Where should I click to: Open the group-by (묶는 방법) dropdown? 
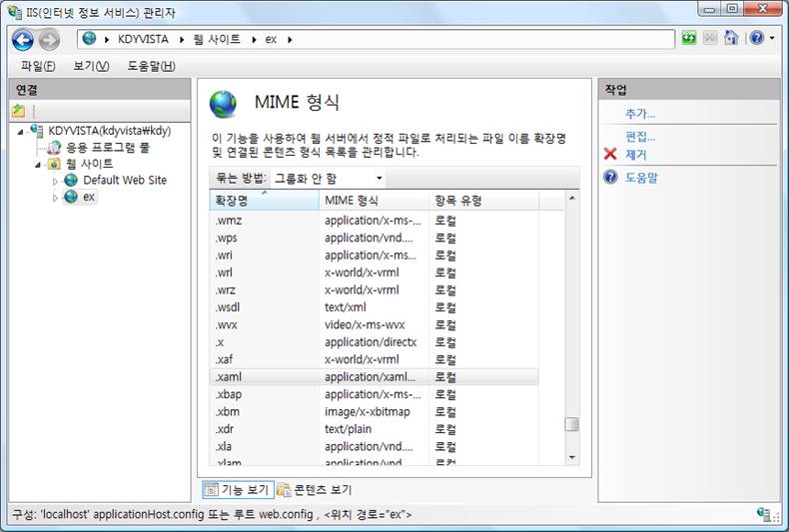tap(329, 178)
